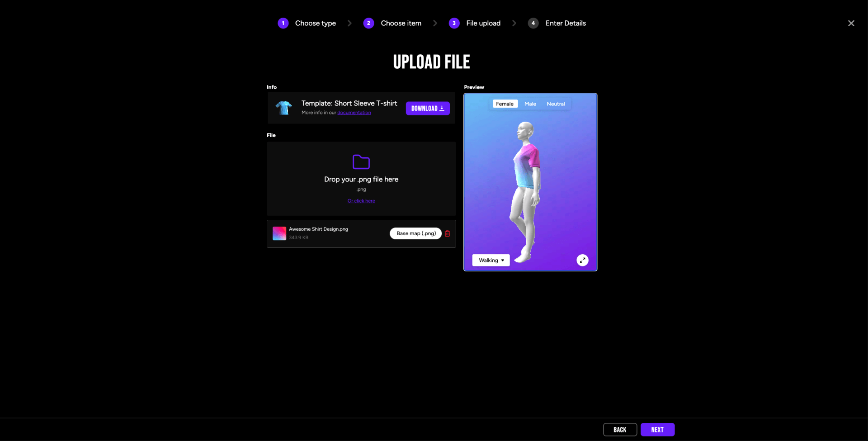Go to Choose type step
The width and height of the screenshot is (868, 441).
[x=315, y=23]
